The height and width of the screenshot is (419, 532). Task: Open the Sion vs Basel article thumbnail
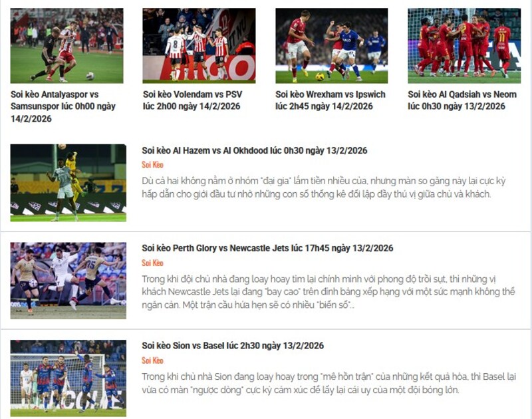(x=68, y=378)
